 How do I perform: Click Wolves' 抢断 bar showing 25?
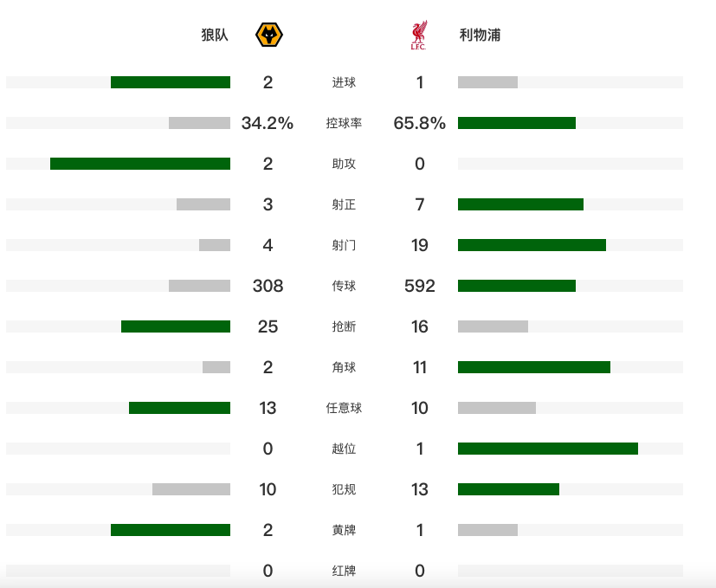(176, 326)
